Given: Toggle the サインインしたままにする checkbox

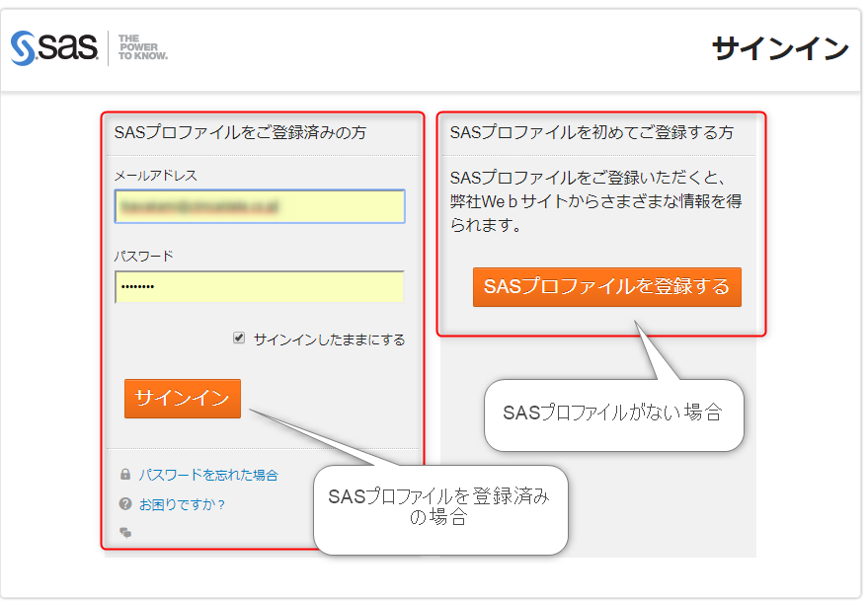Looking at the screenshot, I should [x=239, y=339].
